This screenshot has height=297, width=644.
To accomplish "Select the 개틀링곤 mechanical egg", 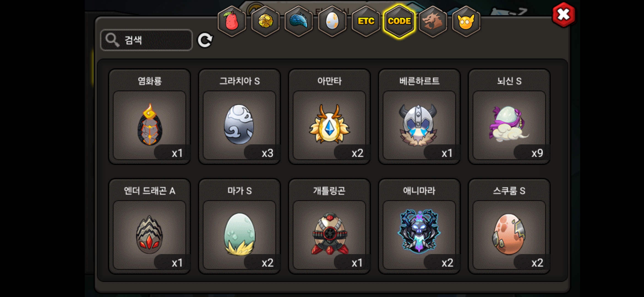I will [329, 226].
